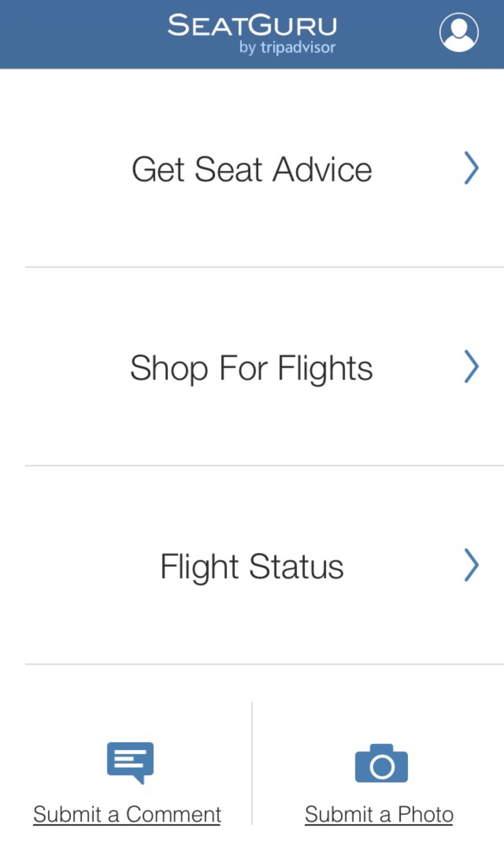This screenshot has width=504, height=862.
Task: Click the vertical divider between Comment and Photo
Action: [252, 763]
